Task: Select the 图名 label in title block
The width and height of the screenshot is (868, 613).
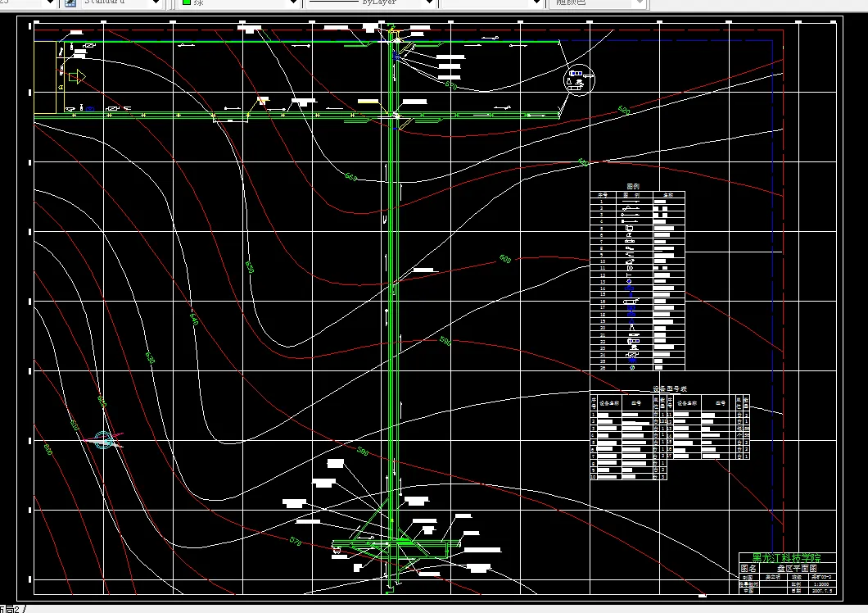Action: tap(748, 569)
